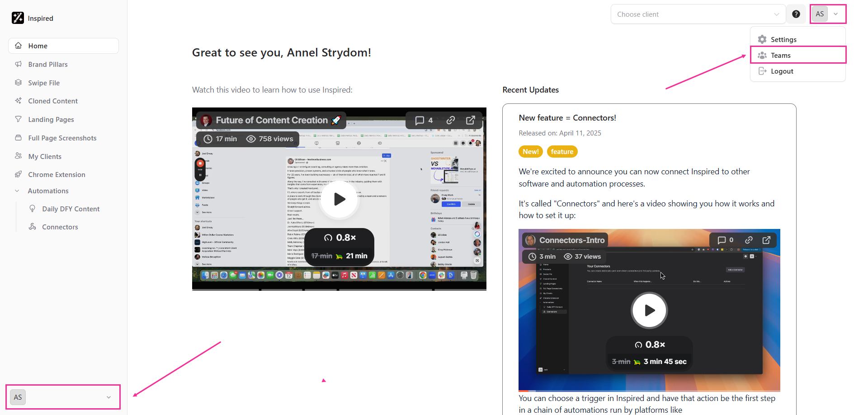
Task: Change 0.8× speed on Connectors-Intro video
Action: coord(650,345)
